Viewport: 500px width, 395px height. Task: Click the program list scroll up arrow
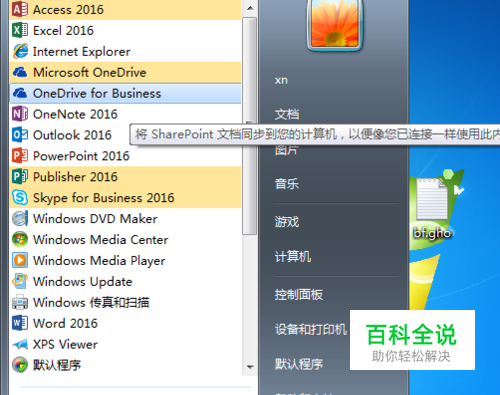pyautogui.click(x=250, y=8)
